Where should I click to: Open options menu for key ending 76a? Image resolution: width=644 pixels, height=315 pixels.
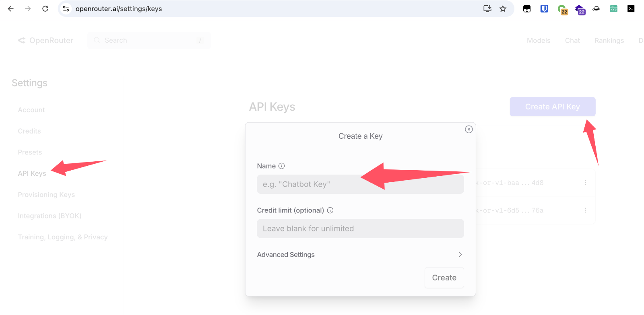(x=585, y=210)
